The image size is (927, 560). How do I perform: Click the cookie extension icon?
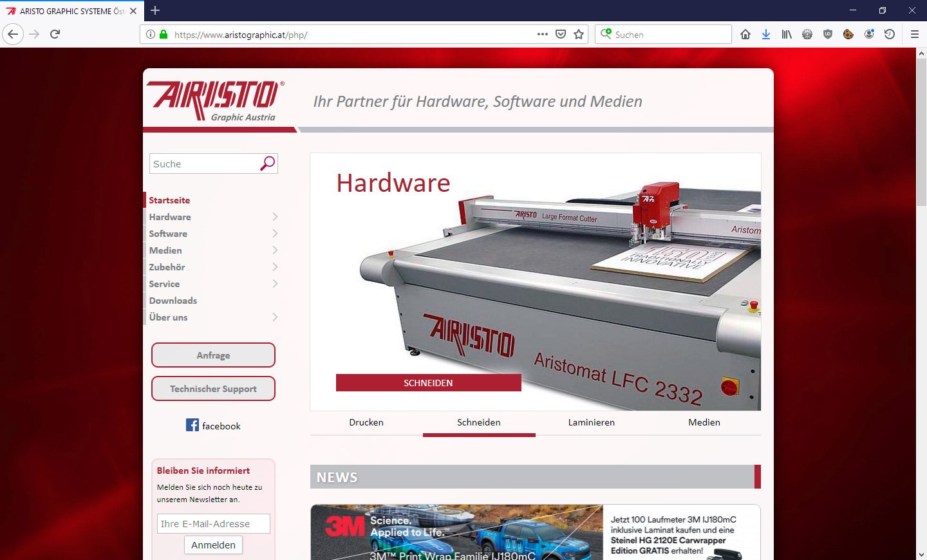(x=848, y=34)
